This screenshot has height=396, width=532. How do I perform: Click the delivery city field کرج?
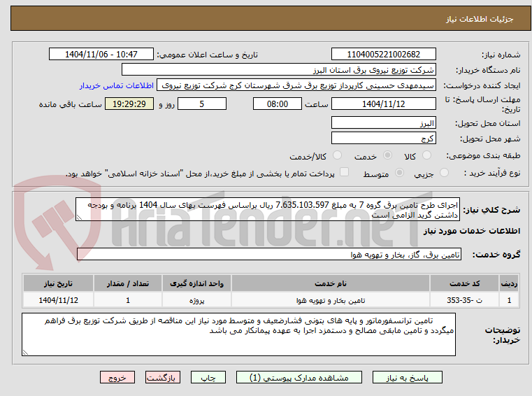coord(383,139)
